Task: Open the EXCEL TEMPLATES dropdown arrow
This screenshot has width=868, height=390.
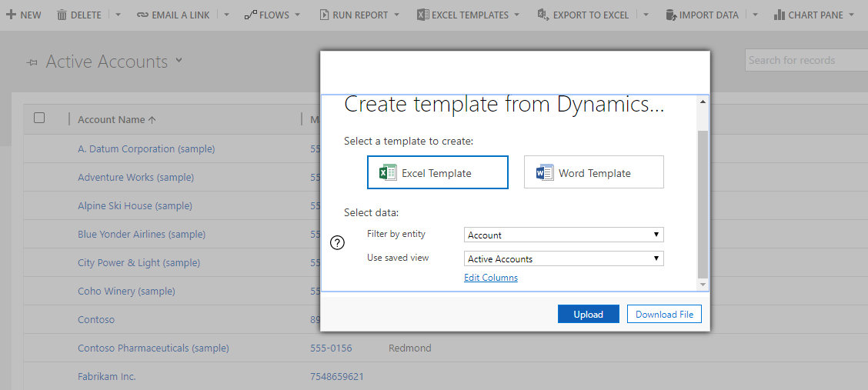Action: [x=517, y=15]
